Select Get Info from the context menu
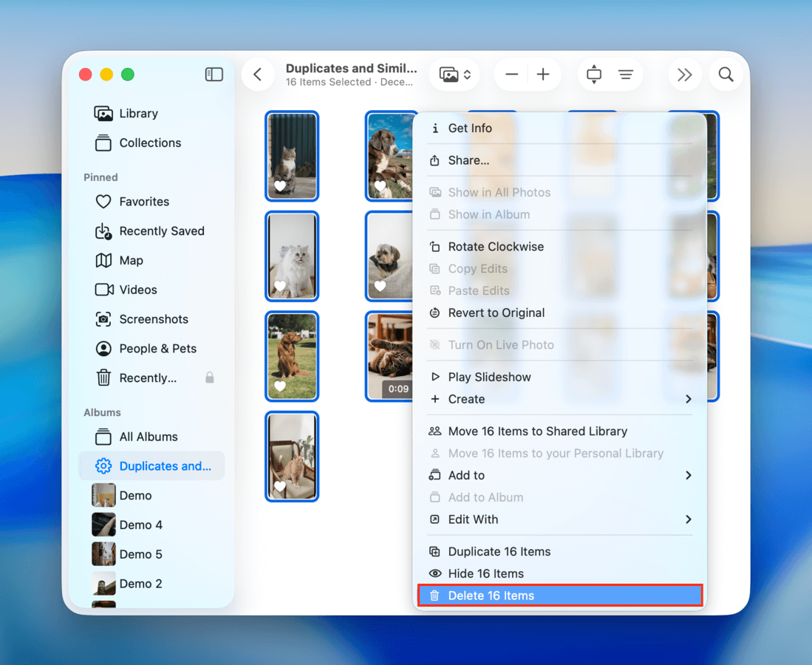Screen dimensions: 812x665 [x=471, y=128]
